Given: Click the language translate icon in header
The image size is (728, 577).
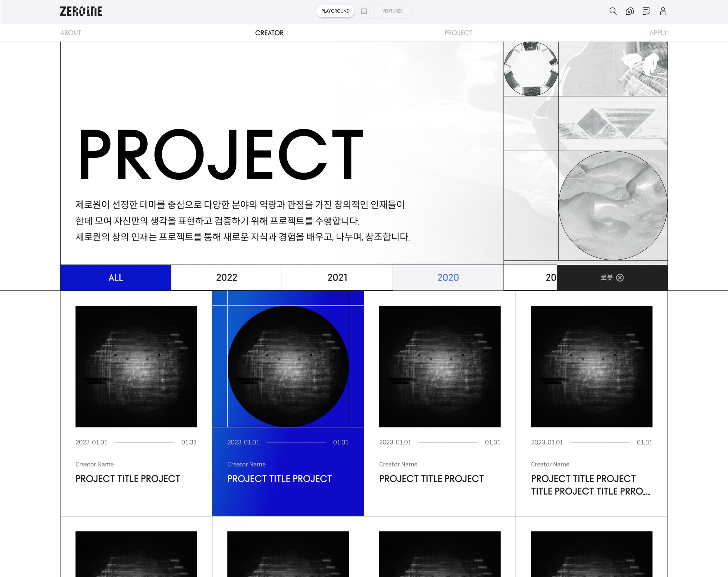Looking at the screenshot, I should 629,11.
